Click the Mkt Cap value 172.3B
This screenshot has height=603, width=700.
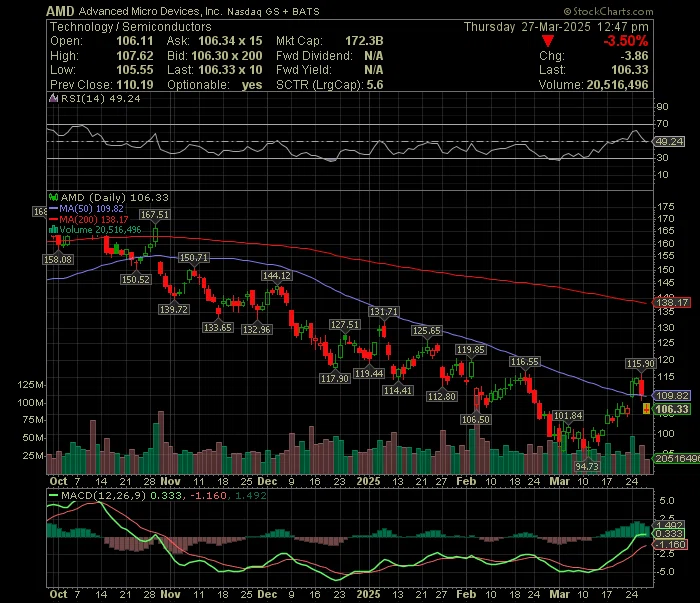[x=364, y=41]
